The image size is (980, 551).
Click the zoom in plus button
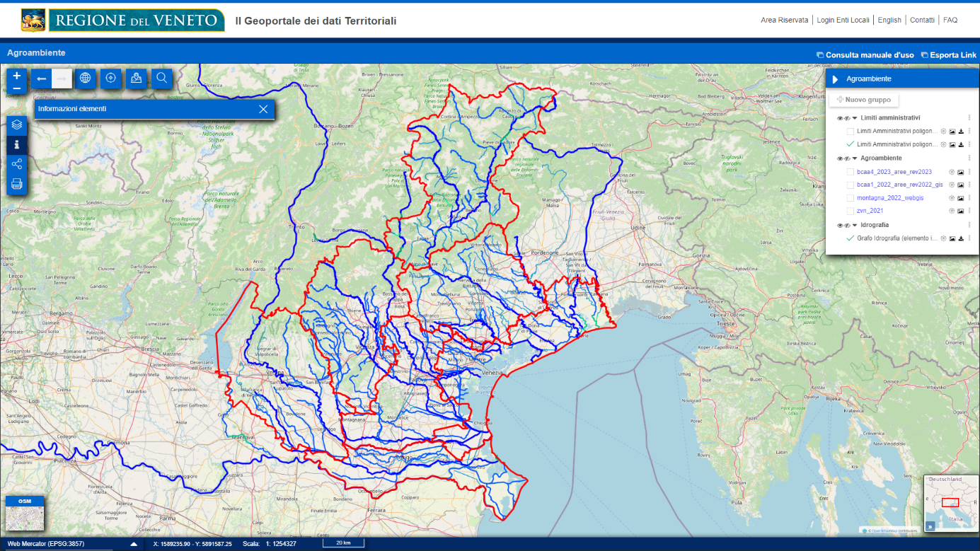pyautogui.click(x=16, y=75)
